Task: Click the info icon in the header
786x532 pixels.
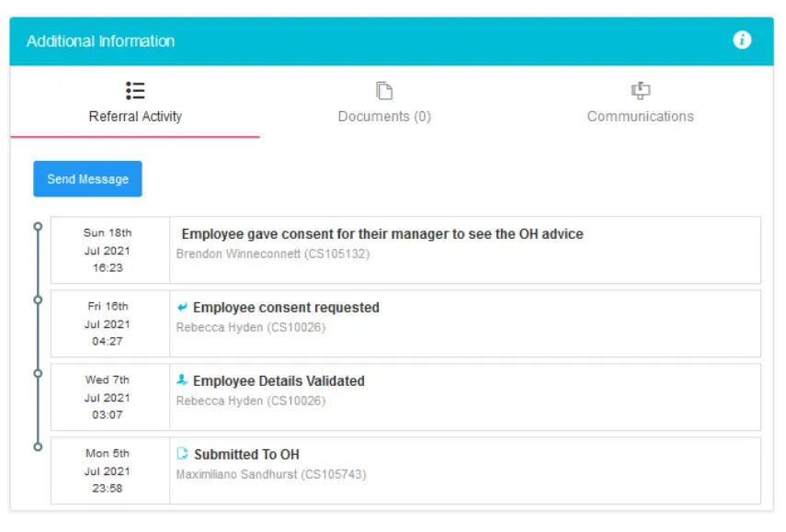Action: (x=742, y=40)
